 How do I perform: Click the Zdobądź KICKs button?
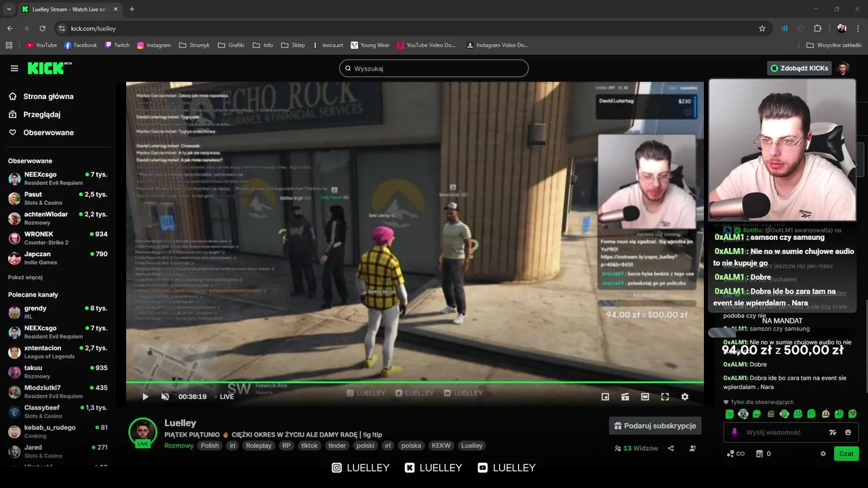800,68
